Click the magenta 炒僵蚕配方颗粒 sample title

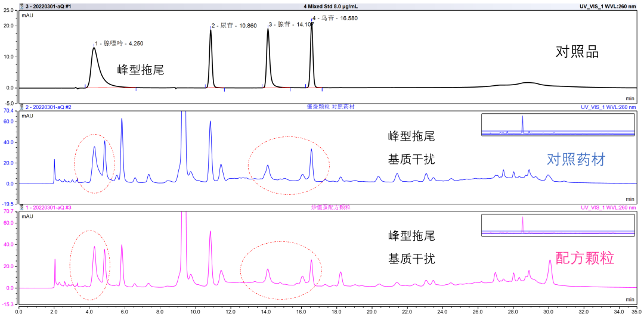(330, 207)
